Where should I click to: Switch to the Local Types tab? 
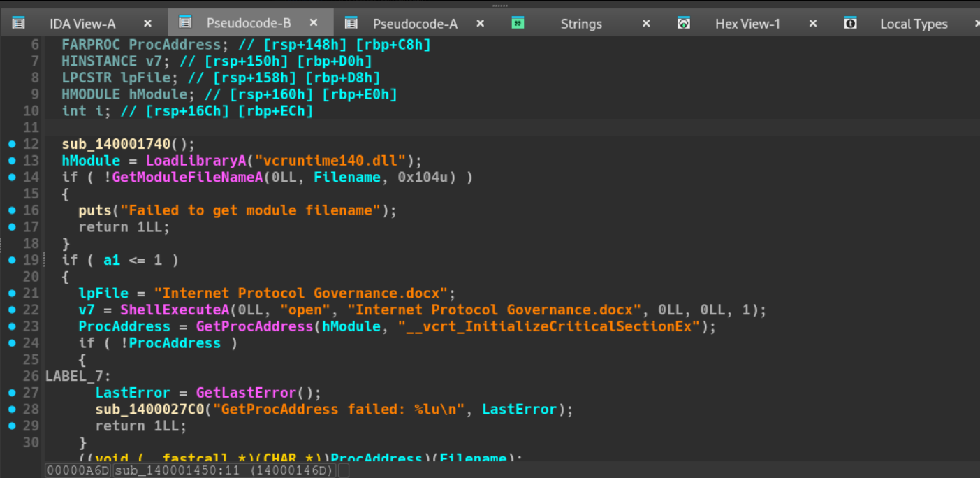pyautogui.click(x=914, y=24)
